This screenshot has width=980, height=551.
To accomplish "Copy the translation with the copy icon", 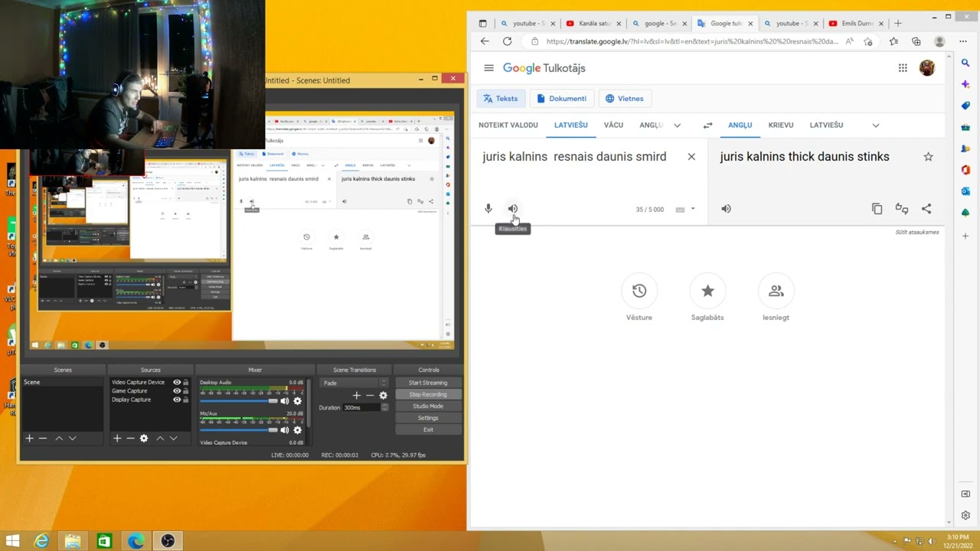I will [877, 209].
